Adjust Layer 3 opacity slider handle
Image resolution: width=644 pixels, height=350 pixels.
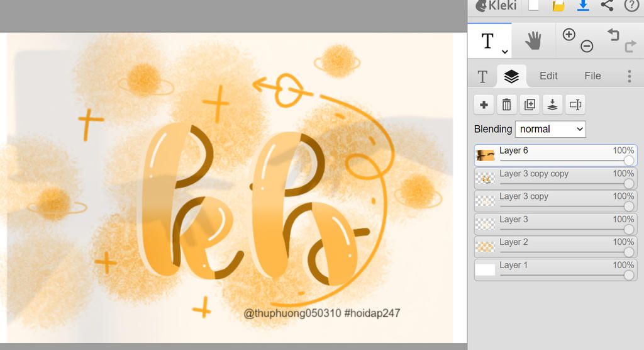point(628,229)
